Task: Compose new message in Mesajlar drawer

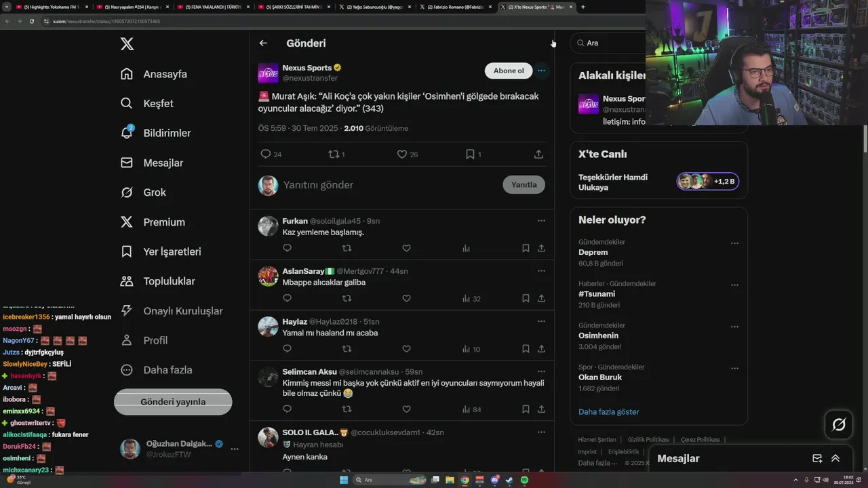Action: tap(817, 458)
